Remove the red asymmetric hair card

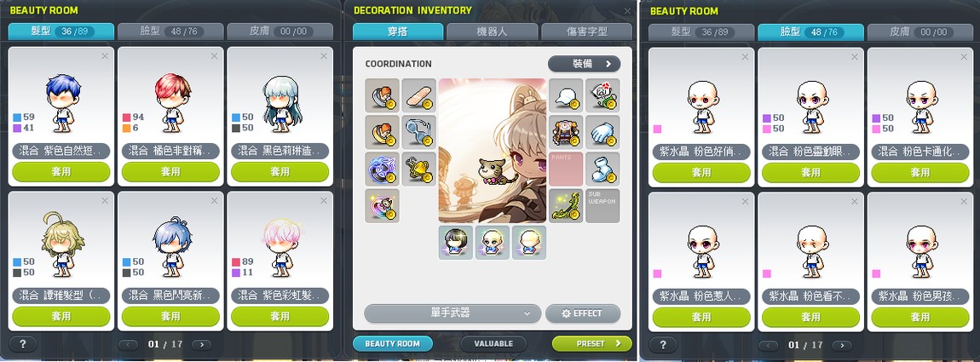tap(215, 55)
